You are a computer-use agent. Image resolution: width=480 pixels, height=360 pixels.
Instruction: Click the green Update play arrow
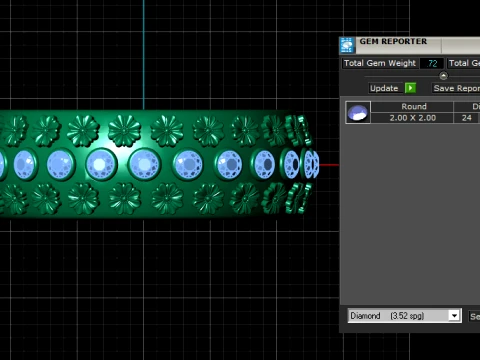coord(410,88)
